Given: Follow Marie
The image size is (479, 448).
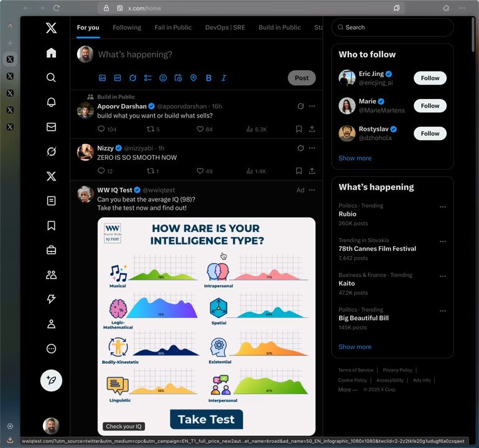Looking at the screenshot, I should [x=430, y=106].
